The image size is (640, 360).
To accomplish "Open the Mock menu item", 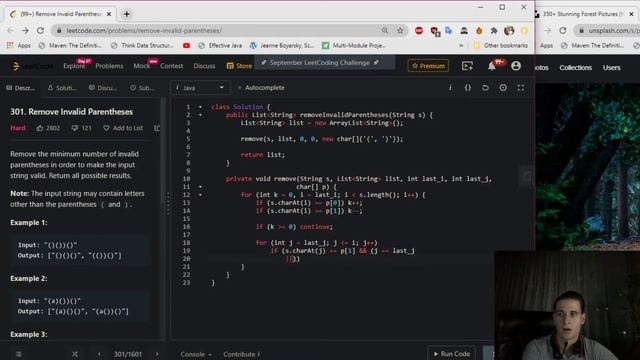I will click(x=142, y=66).
